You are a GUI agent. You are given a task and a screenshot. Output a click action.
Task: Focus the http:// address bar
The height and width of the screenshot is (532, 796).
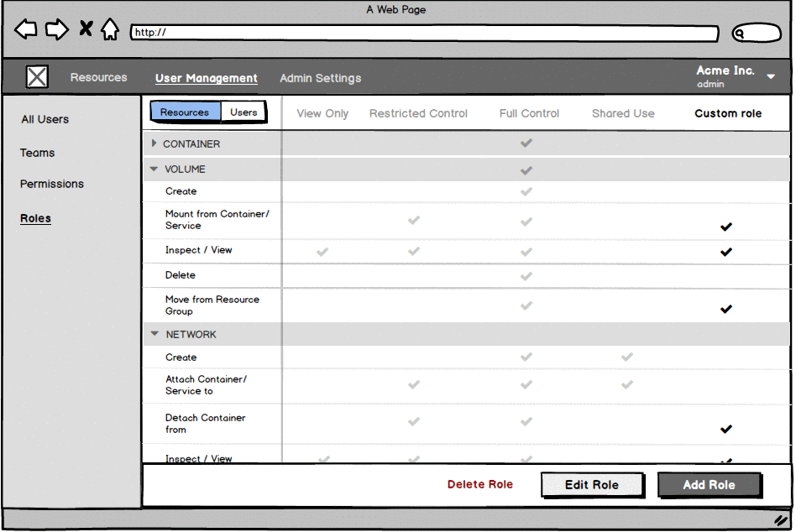click(424, 33)
